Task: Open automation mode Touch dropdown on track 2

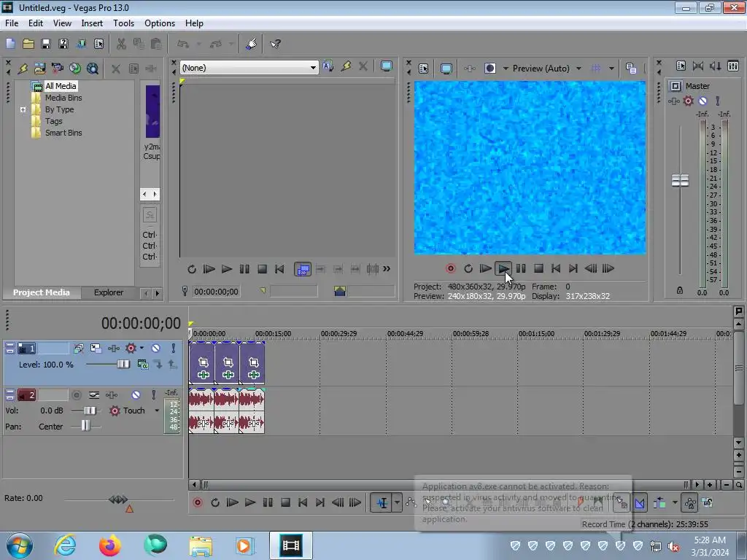Action: tap(157, 411)
